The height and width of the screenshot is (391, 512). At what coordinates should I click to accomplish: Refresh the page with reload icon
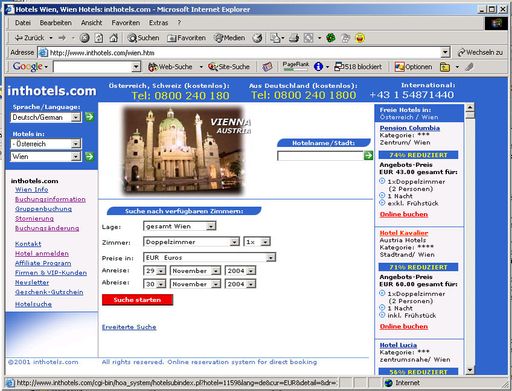(x=99, y=38)
